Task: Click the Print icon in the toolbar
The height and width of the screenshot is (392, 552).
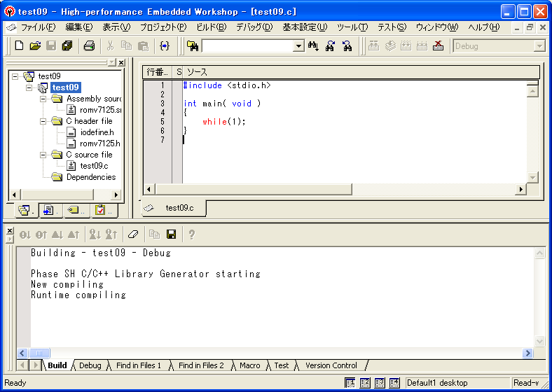Action: click(89, 46)
